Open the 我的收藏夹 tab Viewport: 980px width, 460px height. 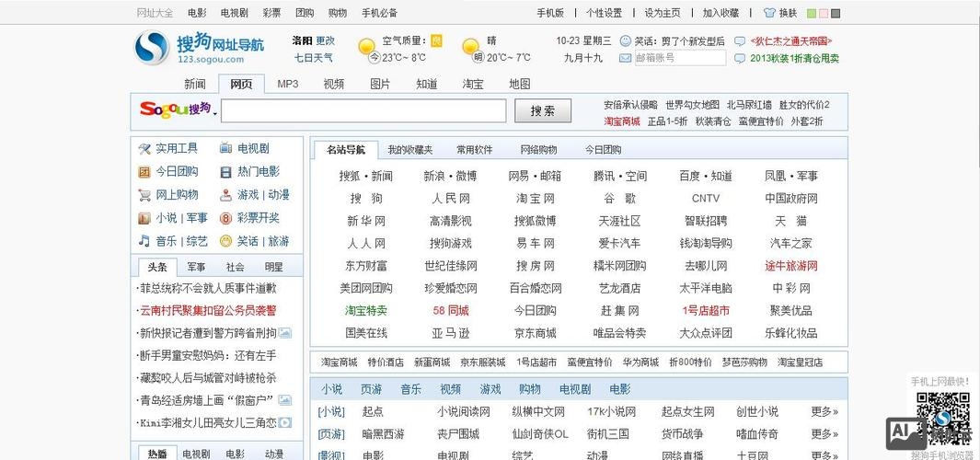[x=410, y=150]
